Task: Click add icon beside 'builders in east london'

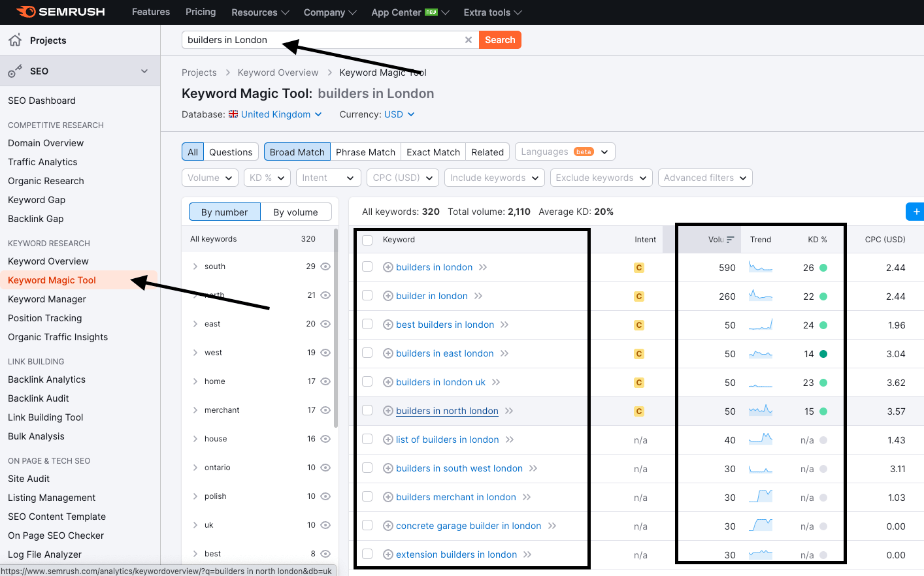Action: tap(388, 353)
